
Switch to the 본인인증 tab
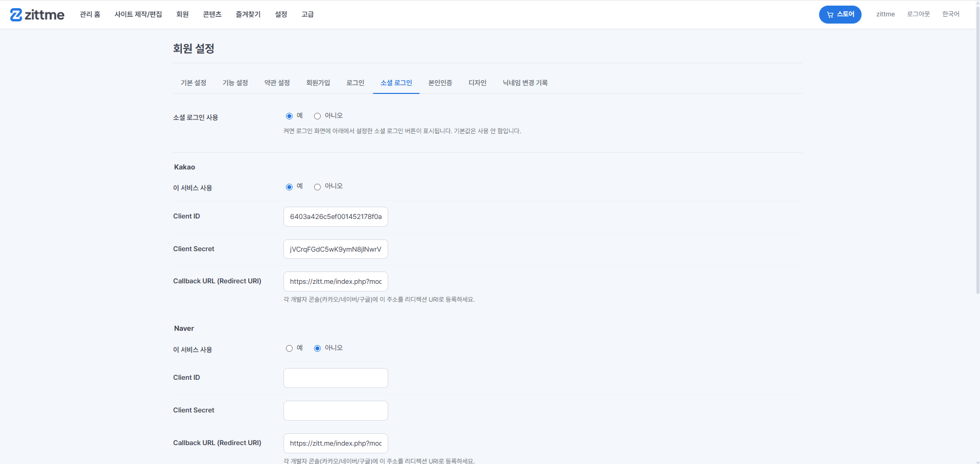coord(440,83)
